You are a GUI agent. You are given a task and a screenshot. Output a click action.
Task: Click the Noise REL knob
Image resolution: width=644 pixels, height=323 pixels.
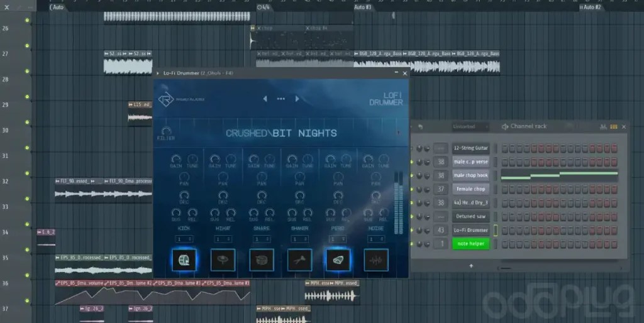coord(384,212)
